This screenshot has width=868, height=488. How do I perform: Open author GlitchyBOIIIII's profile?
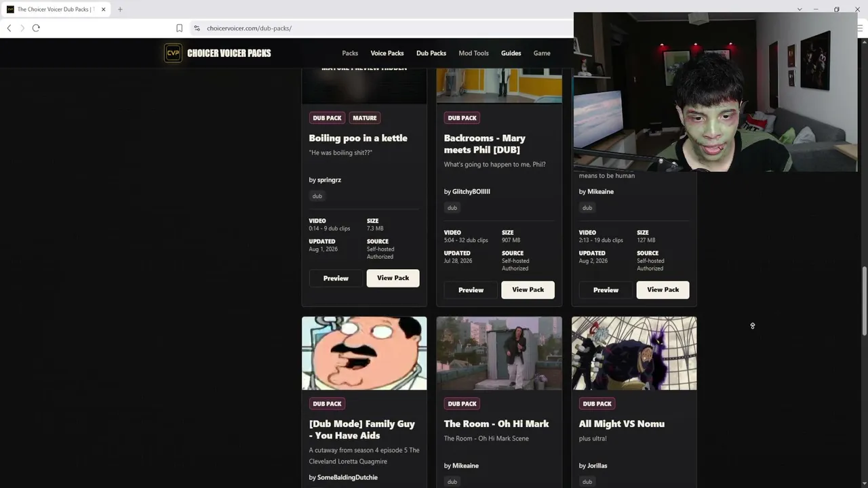click(x=471, y=191)
